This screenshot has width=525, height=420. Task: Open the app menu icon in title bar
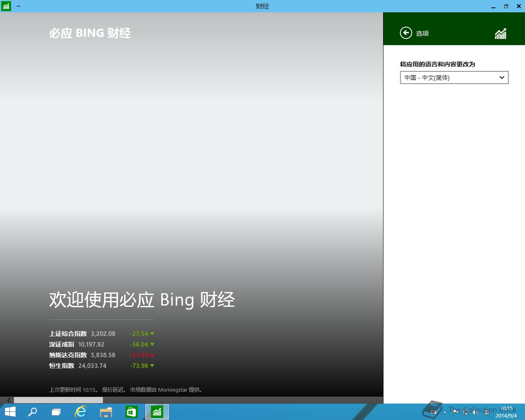click(x=6, y=6)
